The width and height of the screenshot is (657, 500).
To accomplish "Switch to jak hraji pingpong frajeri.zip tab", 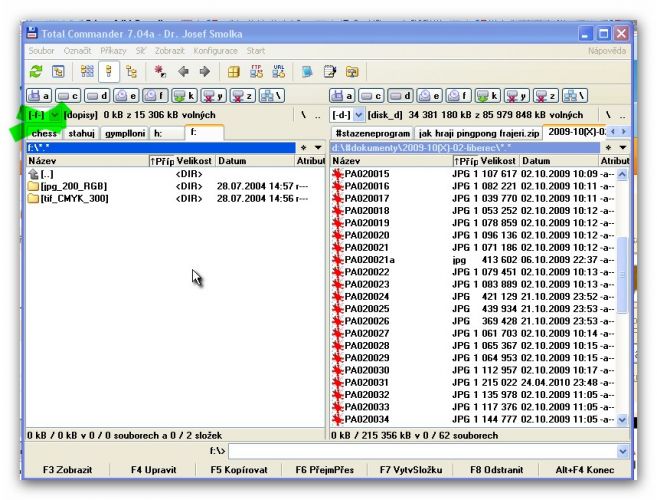I will [479, 133].
